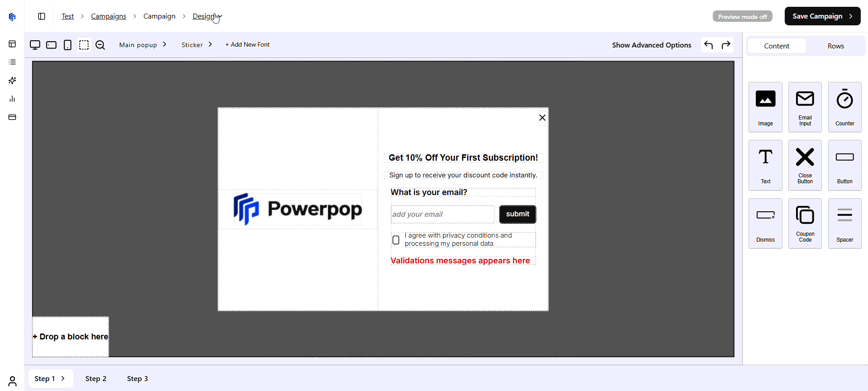
Task: Select the Spacer content block
Action: coord(845,224)
